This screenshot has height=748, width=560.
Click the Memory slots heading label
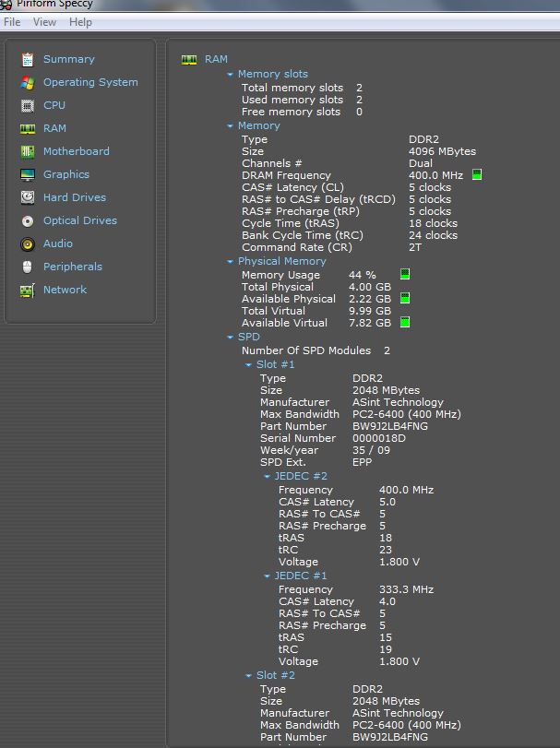click(272, 74)
